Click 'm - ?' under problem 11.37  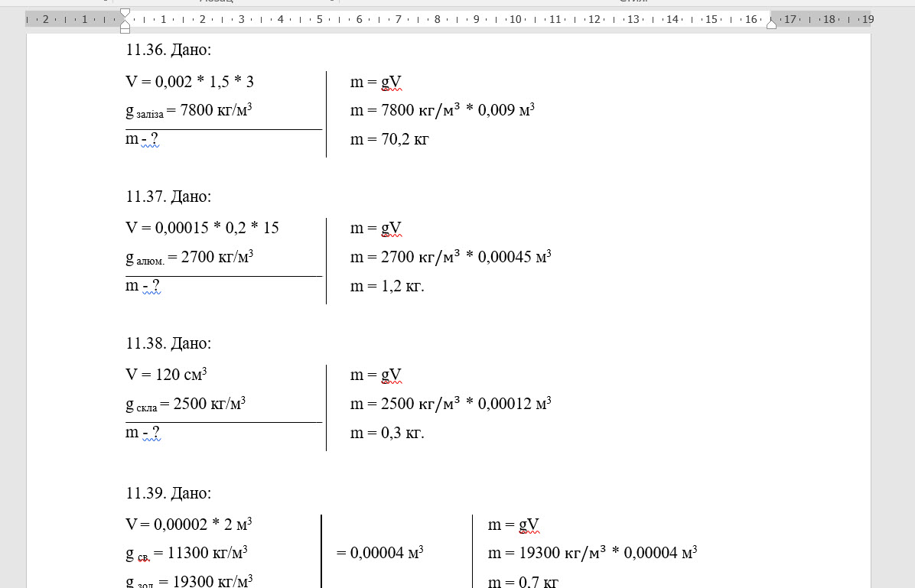coord(142,286)
